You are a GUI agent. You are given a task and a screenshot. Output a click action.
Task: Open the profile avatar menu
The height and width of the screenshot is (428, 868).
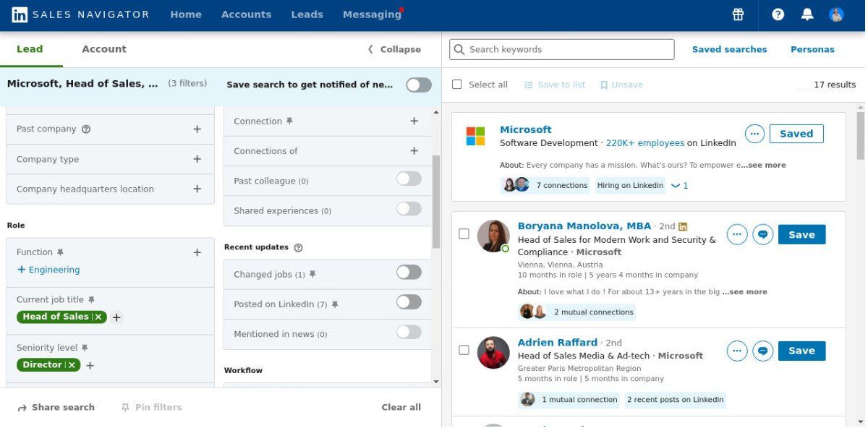click(836, 14)
